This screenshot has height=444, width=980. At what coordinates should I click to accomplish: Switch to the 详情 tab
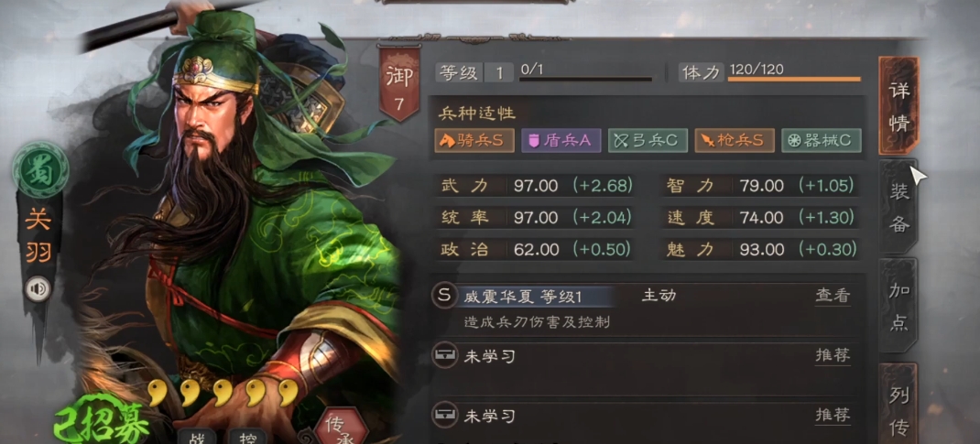(x=898, y=106)
